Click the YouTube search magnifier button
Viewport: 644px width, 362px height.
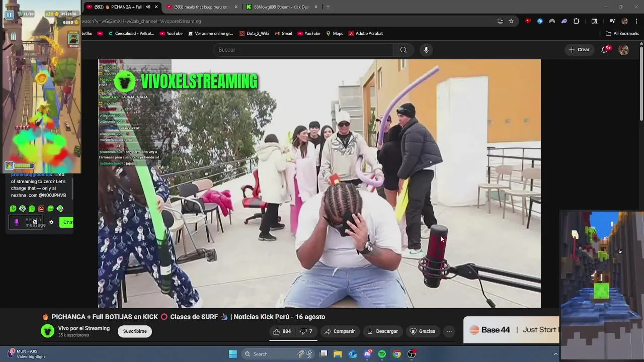pos(404,50)
